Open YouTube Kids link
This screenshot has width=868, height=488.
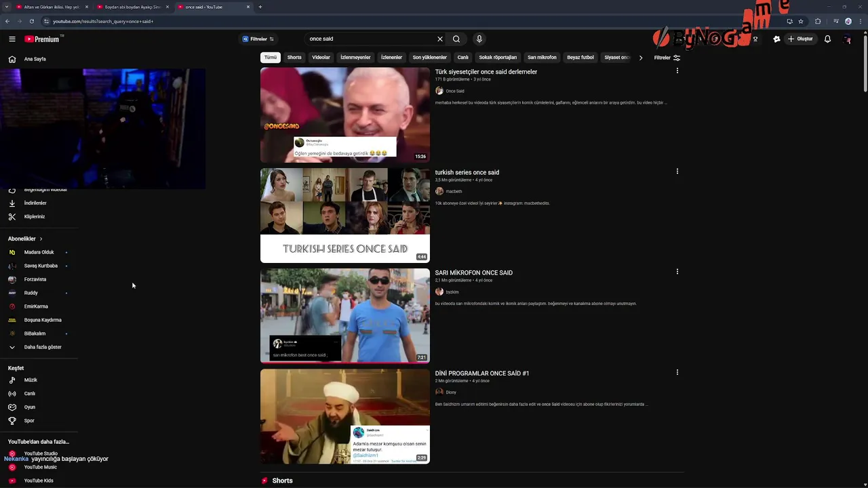tap(39, 481)
